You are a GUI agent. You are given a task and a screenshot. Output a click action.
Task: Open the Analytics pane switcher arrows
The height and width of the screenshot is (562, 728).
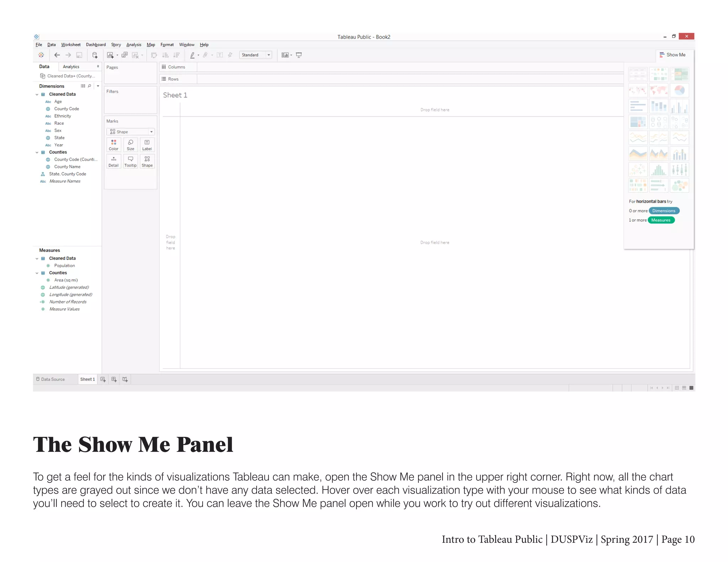click(x=98, y=66)
